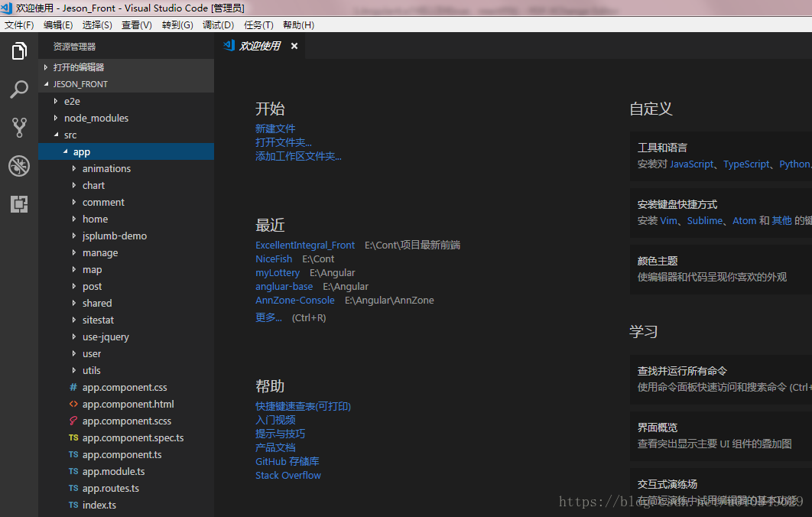Close the 欢迎使用 welcome tab
This screenshot has height=517, width=812.
pyautogui.click(x=294, y=46)
